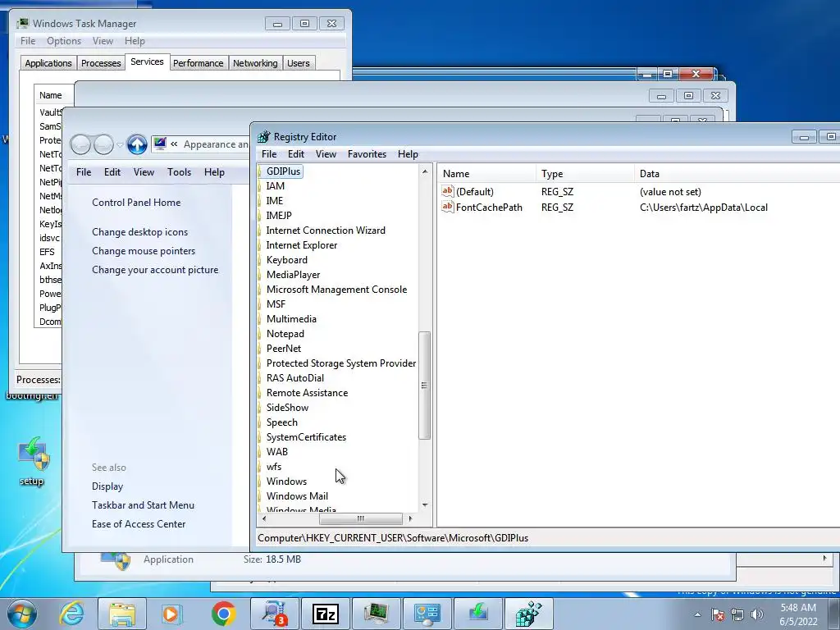Click the Task Manager title bar icon

(22, 23)
